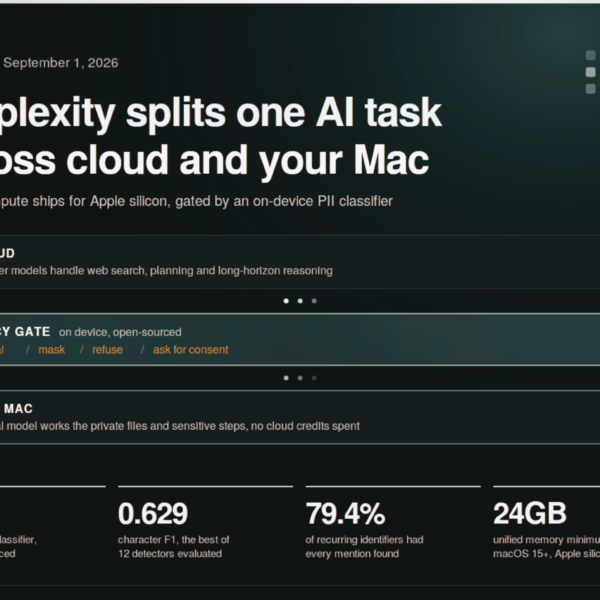Screen dimensions: 600x600
Task: Click the "GATE" section label
Action: tap(33, 331)
